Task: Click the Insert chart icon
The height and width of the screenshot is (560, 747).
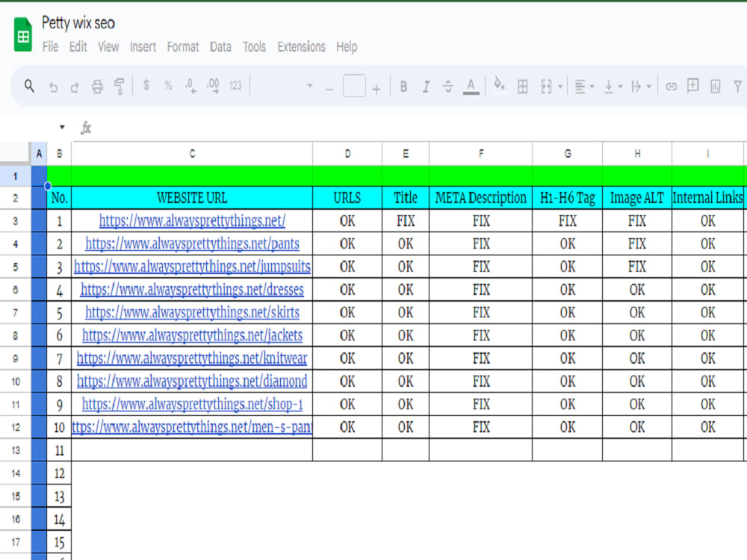Action: pos(715,86)
